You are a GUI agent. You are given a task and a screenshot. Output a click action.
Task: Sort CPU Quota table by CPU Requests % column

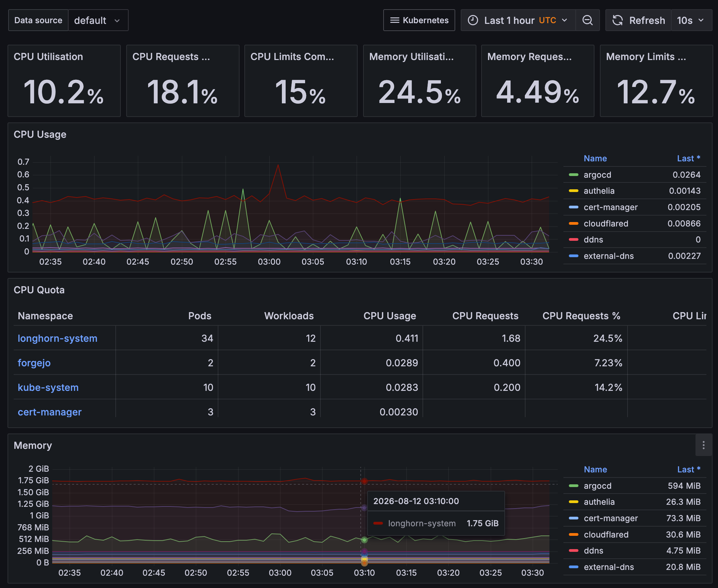tap(581, 316)
